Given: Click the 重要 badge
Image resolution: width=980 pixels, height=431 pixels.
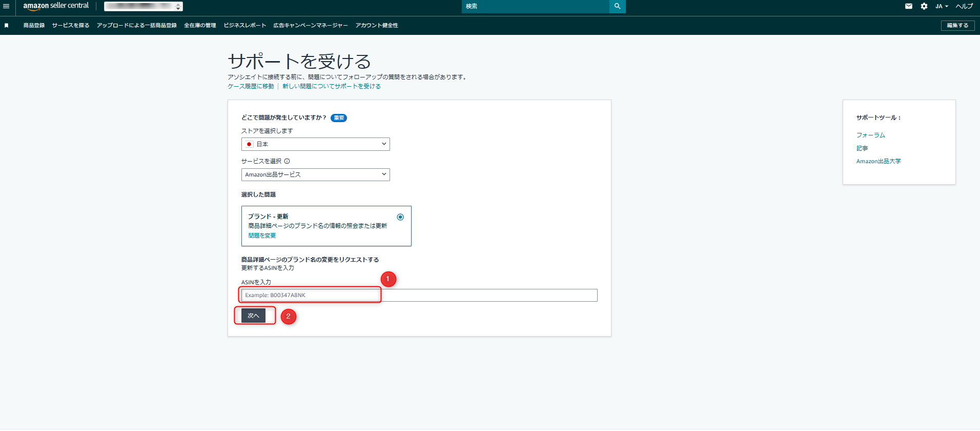Looking at the screenshot, I should click(339, 117).
